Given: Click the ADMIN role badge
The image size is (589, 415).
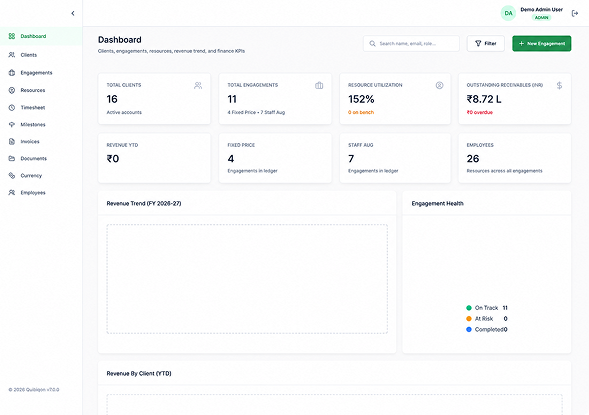Looking at the screenshot, I should (x=541, y=18).
